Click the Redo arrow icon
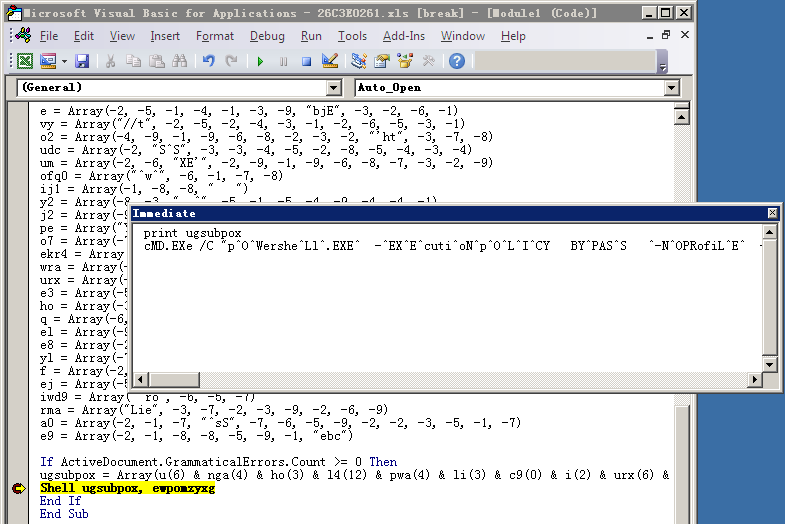This screenshot has width=786, height=524. tap(231, 61)
